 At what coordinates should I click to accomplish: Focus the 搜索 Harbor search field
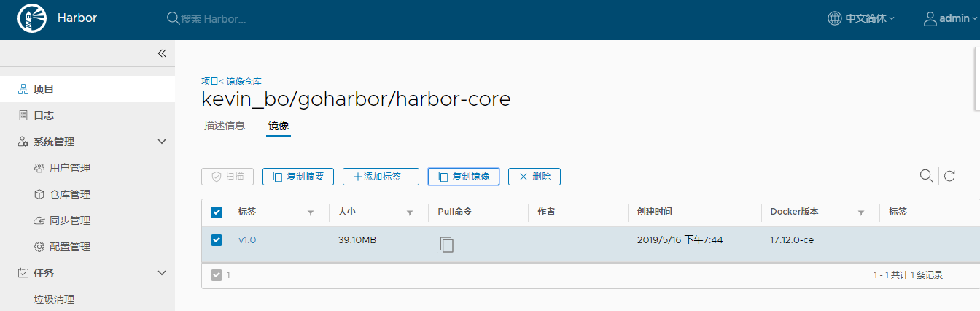tap(213, 19)
